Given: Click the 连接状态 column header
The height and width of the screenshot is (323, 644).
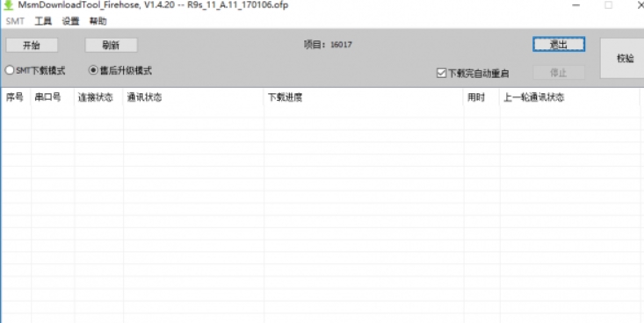Looking at the screenshot, I should (98, 97).
